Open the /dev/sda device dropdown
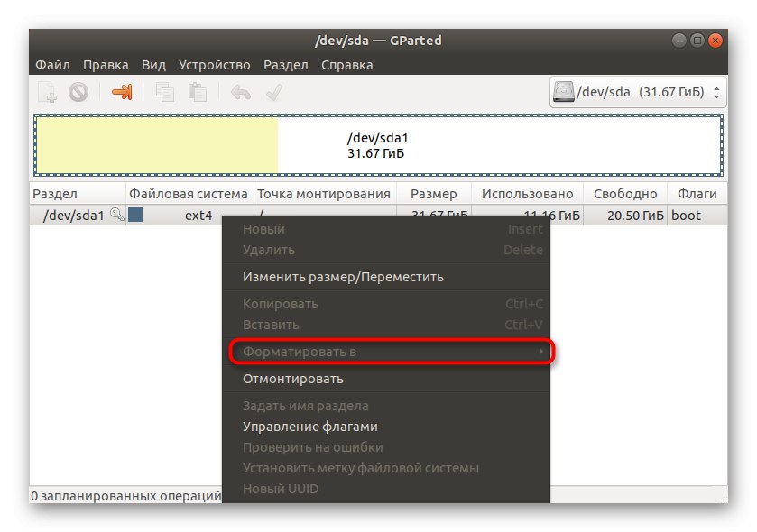 [x=638, y=92]
